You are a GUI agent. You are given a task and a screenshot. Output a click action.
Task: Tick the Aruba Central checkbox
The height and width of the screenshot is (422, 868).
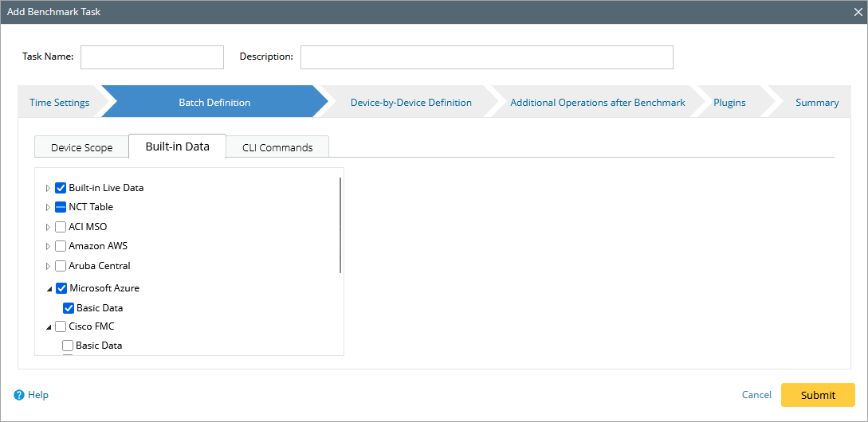tap(61, 266)
